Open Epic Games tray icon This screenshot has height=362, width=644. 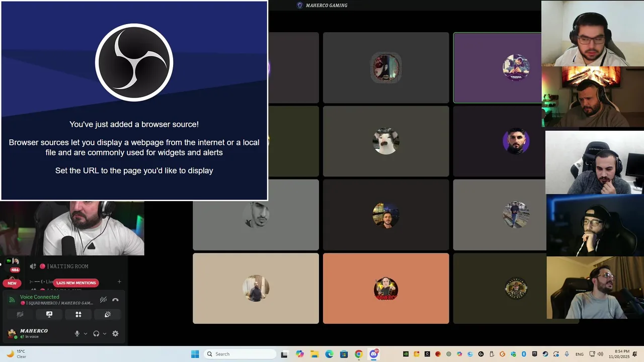tap(534, 354)
